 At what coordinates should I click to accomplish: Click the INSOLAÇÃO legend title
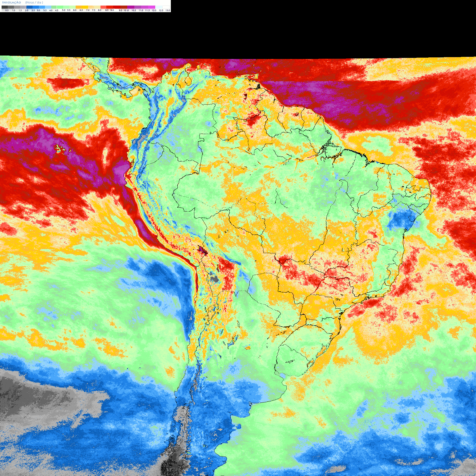[12, 2]
